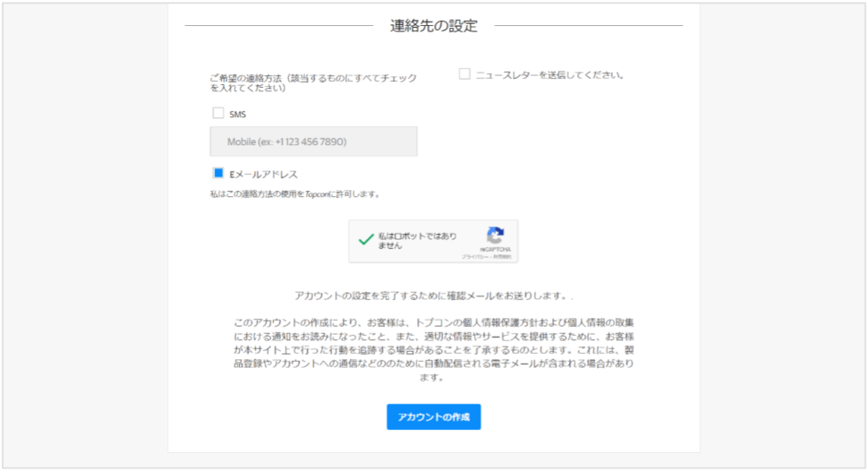
Task: Click the ご希望の連絡方法 instruction text
Action: pos(313,83)
